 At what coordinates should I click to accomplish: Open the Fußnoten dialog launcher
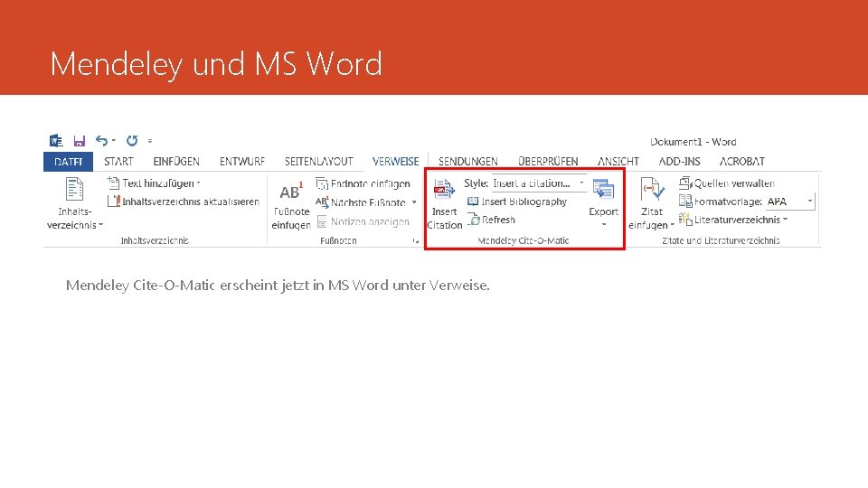coord(415,241)
